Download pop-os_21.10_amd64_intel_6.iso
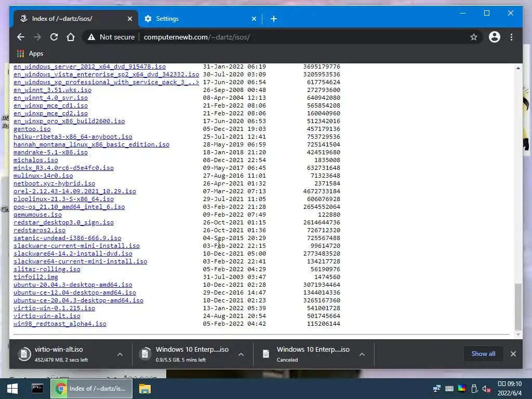 point(69,207)
